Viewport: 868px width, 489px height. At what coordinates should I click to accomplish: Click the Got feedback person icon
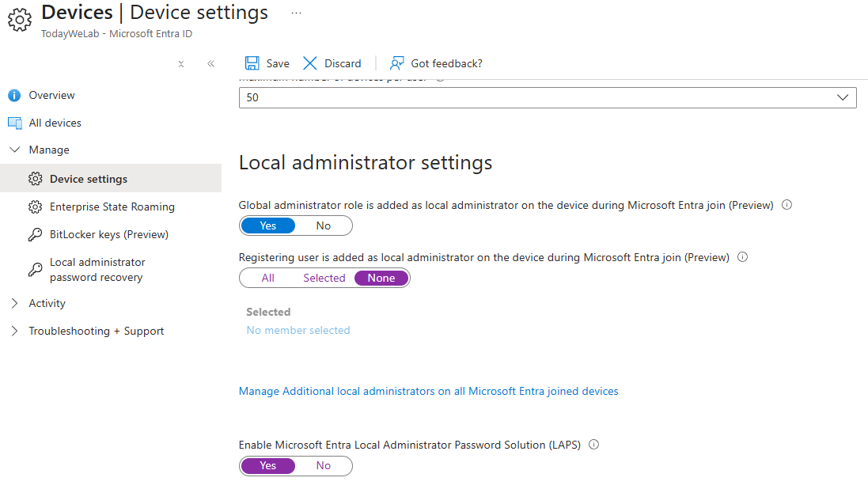[x=397, y=63]
